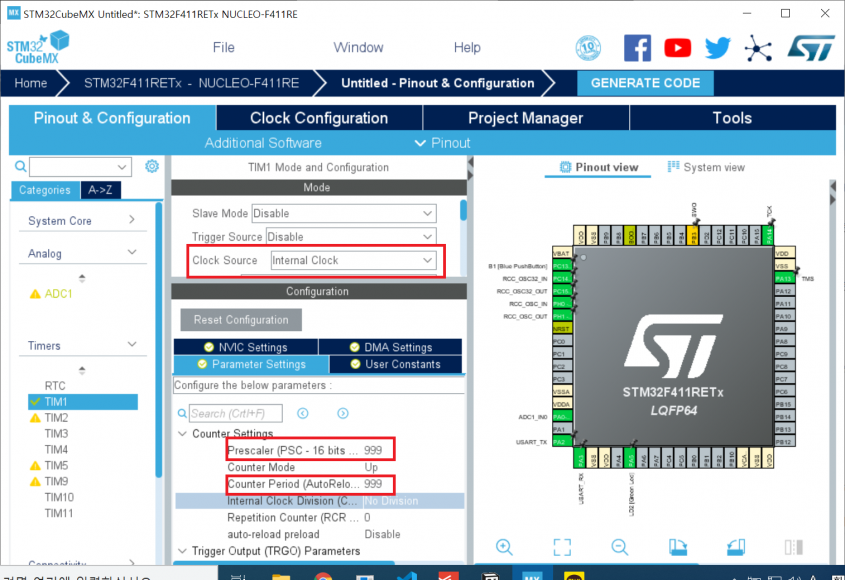Select pin PA5 on the chip

coord(629,458)
